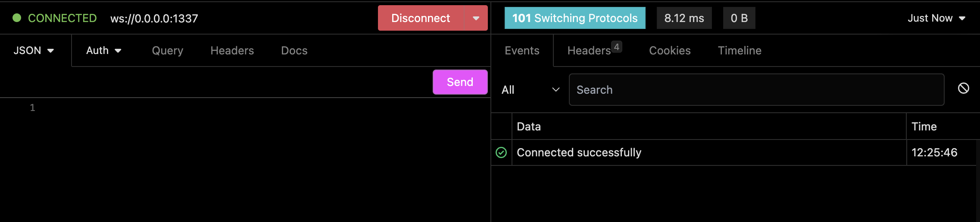
Task: Click the clear events icon beside Search
Action: coord(964,89)
